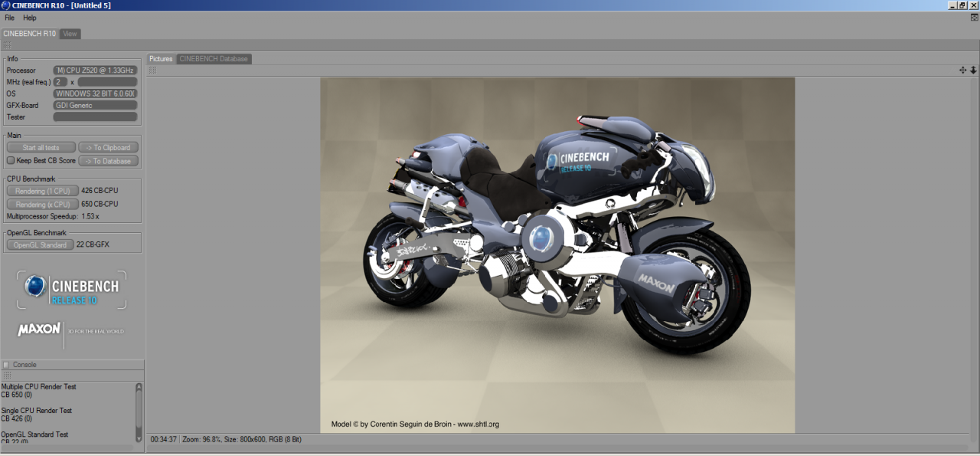The width and height of the screenshot is (980, 456).
Task: Click the Single CPU Render Test console line
Action: (37, 411)
